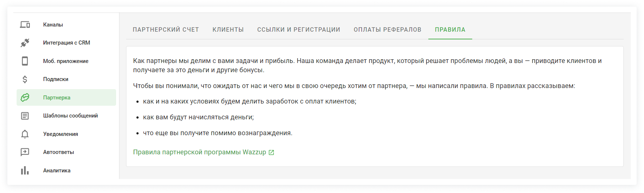
Task: Click the analytics bar chart icon
Action: click(x=25, y=171)
